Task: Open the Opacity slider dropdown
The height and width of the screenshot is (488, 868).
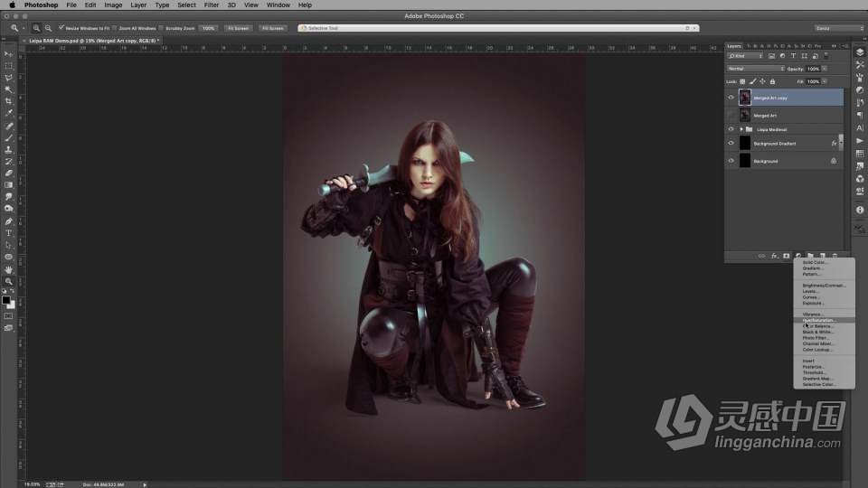Action: (x=825, y=69)
